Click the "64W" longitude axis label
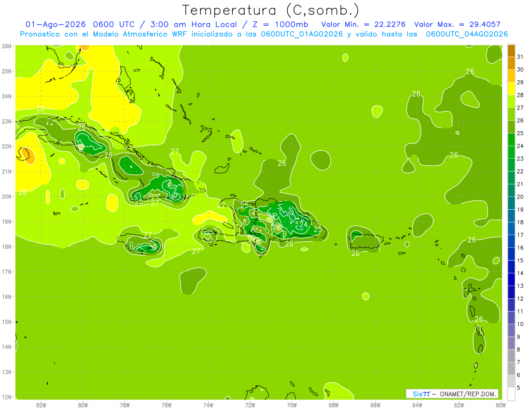The height and width of the screenshot is (411, 532). [x=417, y=405]
